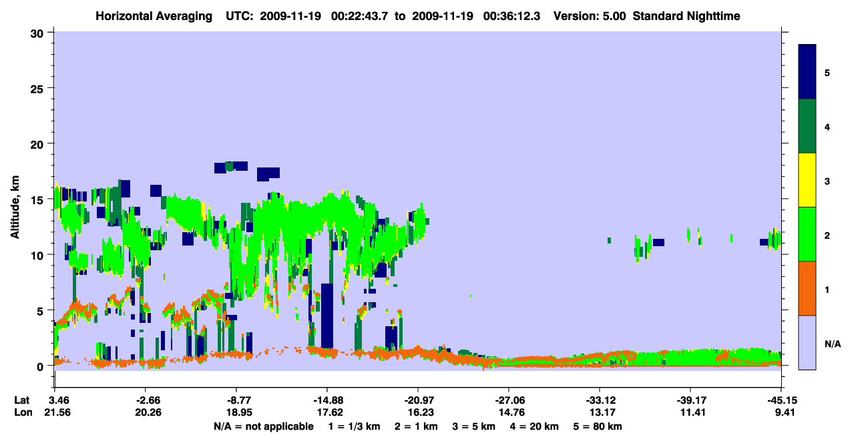The image size is (868, 445).
Task: Click the y-axis tick label 20
Action: tap(39, 143)
